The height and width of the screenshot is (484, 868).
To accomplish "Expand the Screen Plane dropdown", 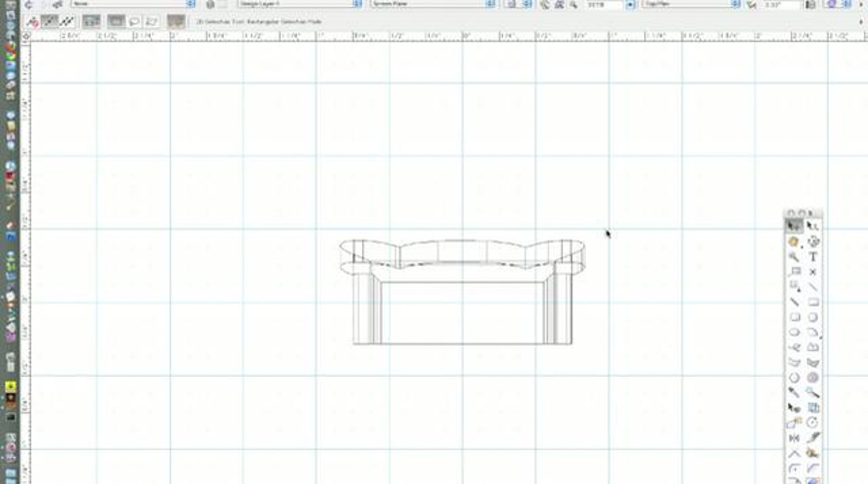I will [433, 4].
